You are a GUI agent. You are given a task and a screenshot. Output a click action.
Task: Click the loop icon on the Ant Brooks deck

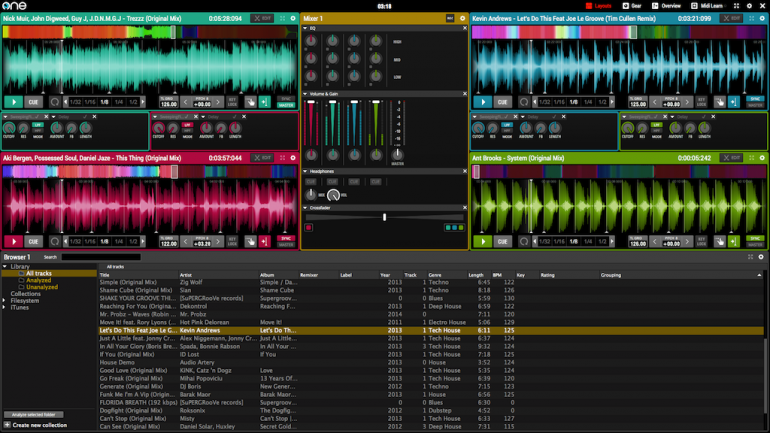pos(523,242)
